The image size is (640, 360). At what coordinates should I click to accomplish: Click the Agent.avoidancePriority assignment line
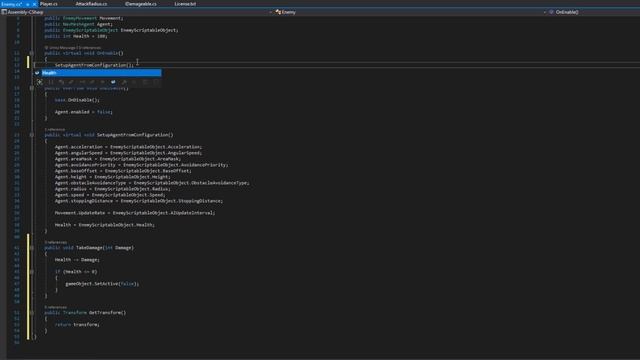click(142, 165)
